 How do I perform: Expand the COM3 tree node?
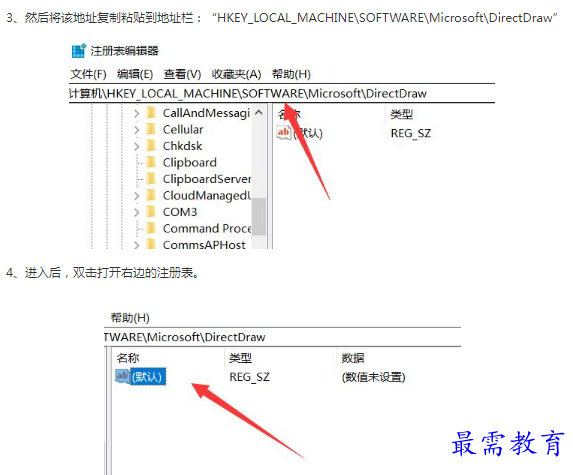pos(137,212)
